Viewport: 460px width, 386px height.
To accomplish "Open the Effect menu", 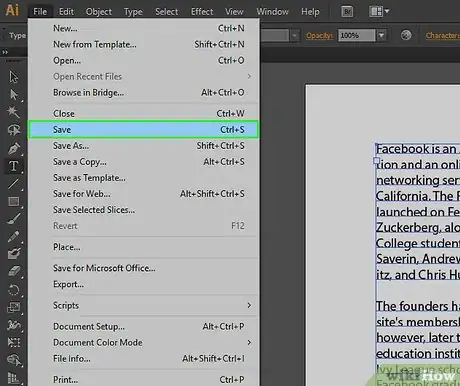I will point(202,12).
